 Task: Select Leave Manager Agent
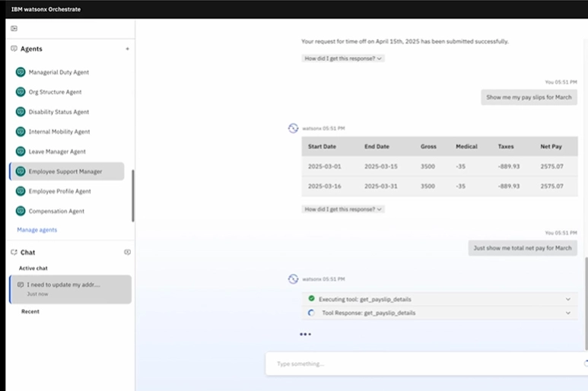tap(57, 151)
